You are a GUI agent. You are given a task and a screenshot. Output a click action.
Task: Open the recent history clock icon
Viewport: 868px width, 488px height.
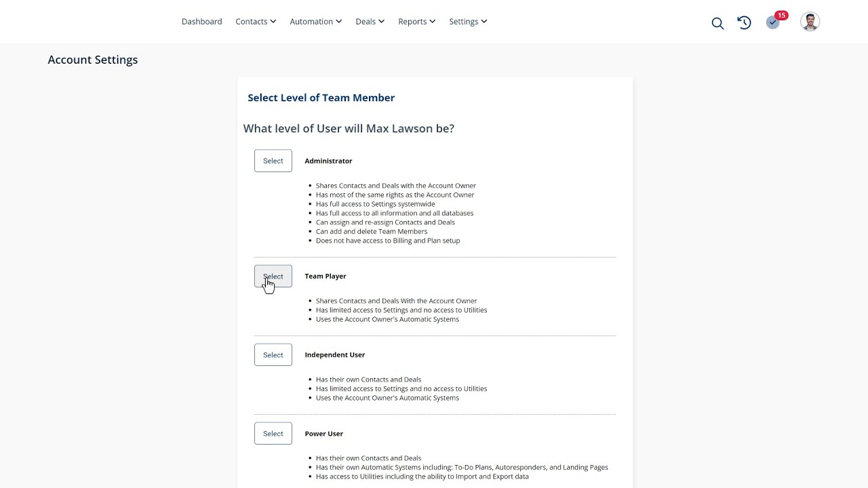click(x=744, y=22)
